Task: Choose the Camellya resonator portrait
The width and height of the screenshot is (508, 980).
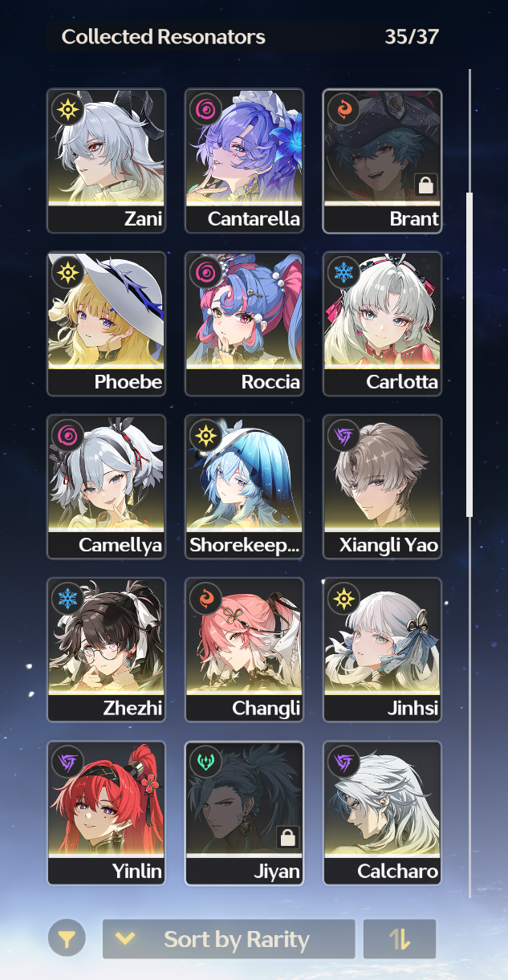Action: (x=106, y=486)
